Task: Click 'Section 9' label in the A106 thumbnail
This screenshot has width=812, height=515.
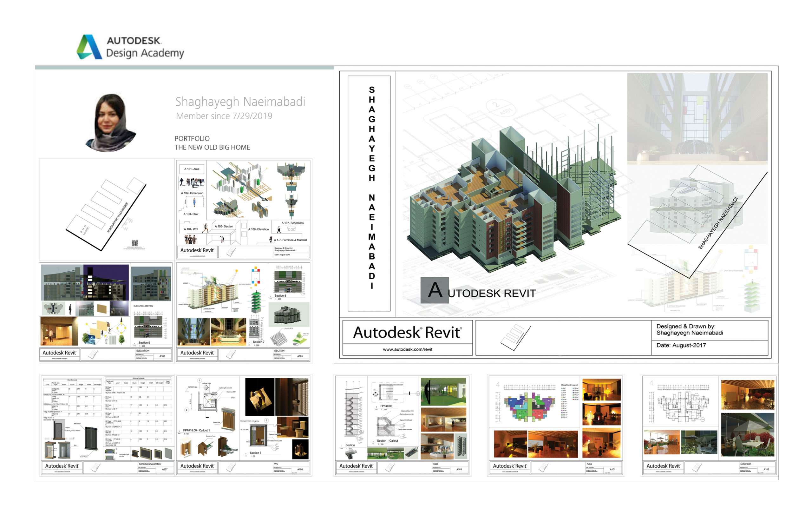Action: click(144, 343)
